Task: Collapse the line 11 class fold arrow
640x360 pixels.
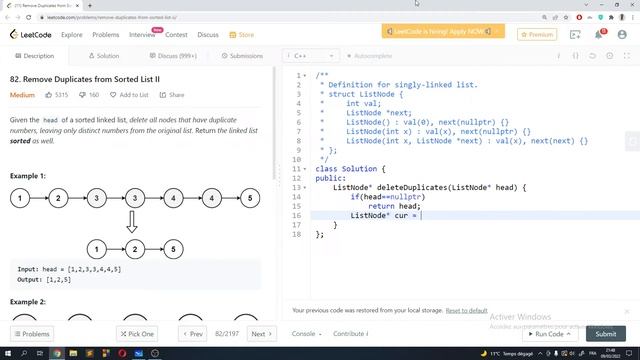Action: [x=305, y=169]
